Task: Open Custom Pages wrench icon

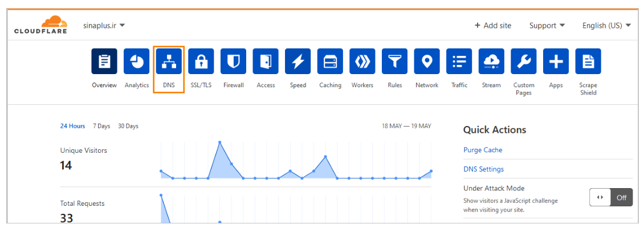Action: (524, 62)
